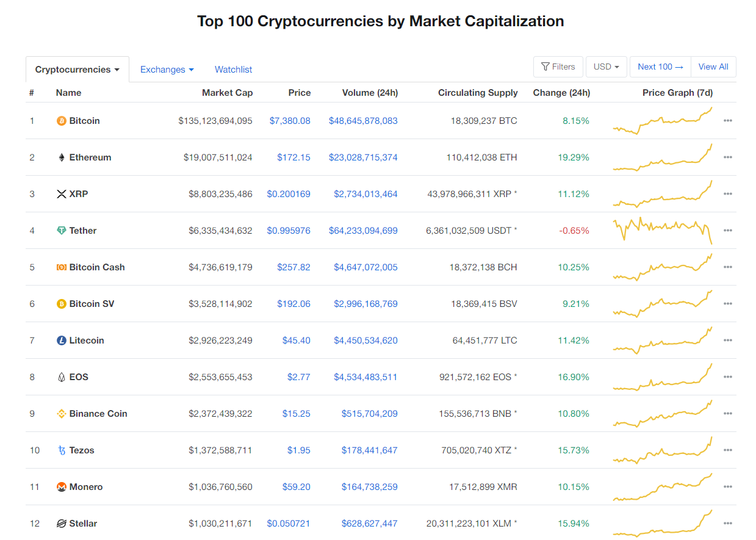Sort by the Name column header
The width and height of the screenshot is (756, 540).
click(68, 93)
